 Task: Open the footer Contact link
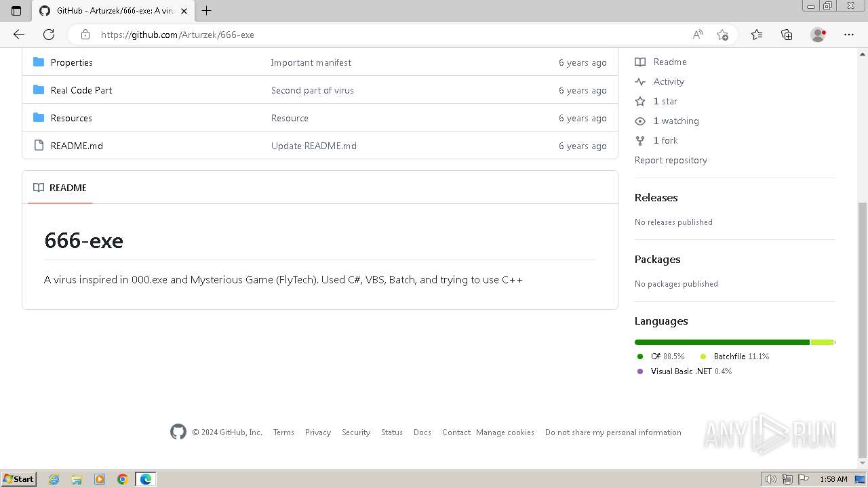click(x=456, y=432)
